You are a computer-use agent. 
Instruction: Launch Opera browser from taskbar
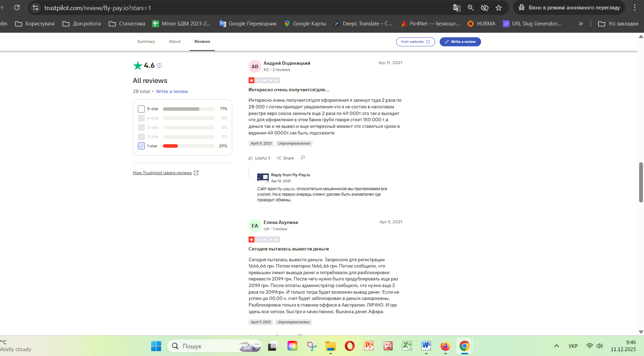tap(350, 346)
